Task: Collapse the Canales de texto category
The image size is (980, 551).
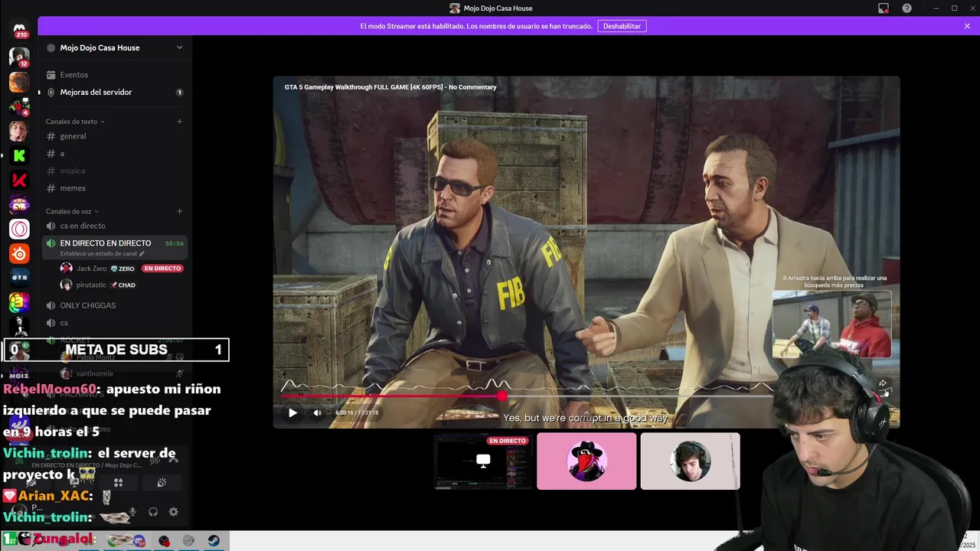Action: coord(75,122)
